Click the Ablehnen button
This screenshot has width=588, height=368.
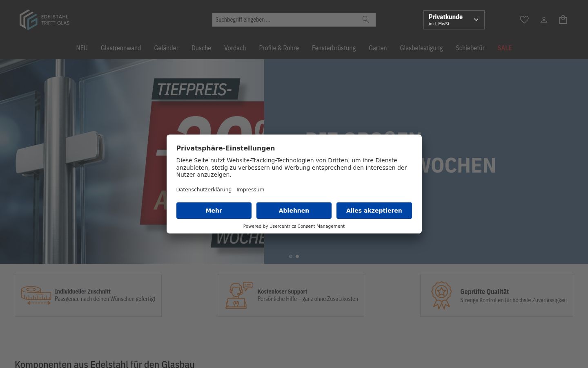pyautogui.click(x=294, y=211)
